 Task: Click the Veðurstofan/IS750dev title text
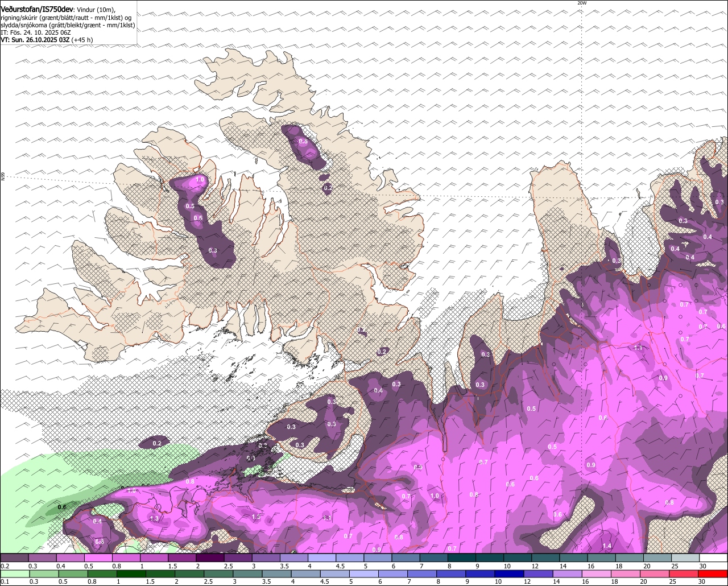pyautogui.click(x=38, y=10)
